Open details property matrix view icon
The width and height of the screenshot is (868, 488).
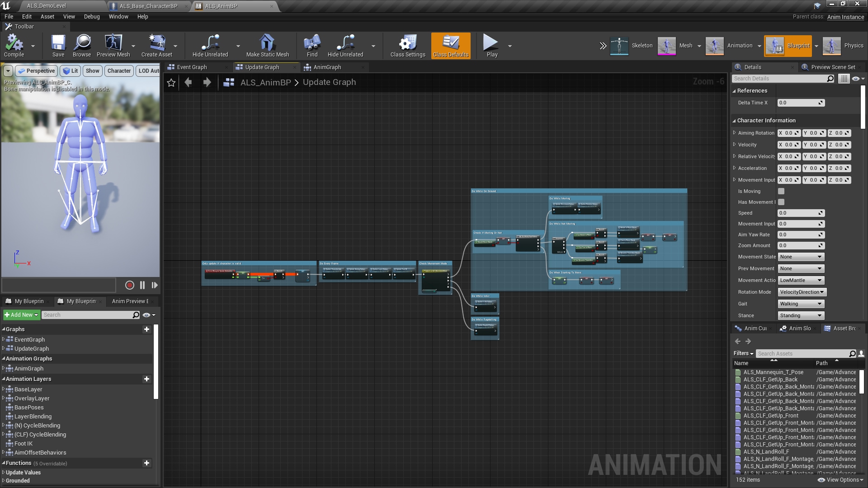pos(844,79)
